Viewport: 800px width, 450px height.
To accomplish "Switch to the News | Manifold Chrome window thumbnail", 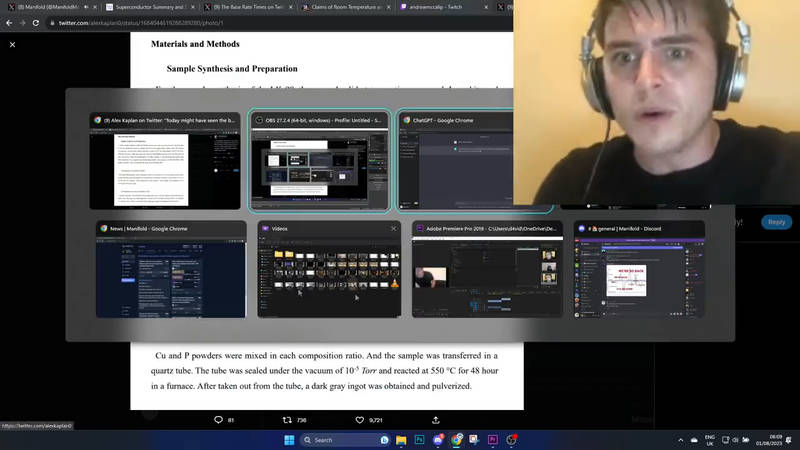I will (171, 269).
